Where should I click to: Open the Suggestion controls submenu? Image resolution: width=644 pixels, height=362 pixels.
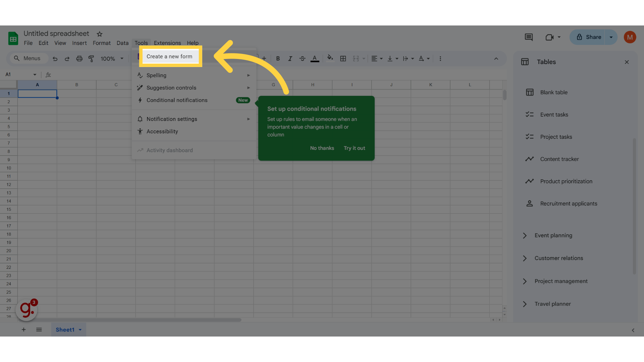click(x=194, y=88)
